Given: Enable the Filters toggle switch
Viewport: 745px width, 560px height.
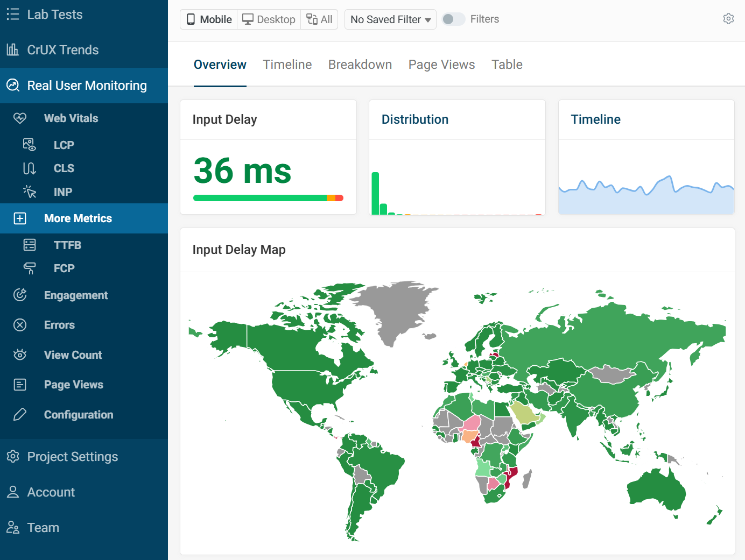Looking at the screenshot, I should click(453, 18).
